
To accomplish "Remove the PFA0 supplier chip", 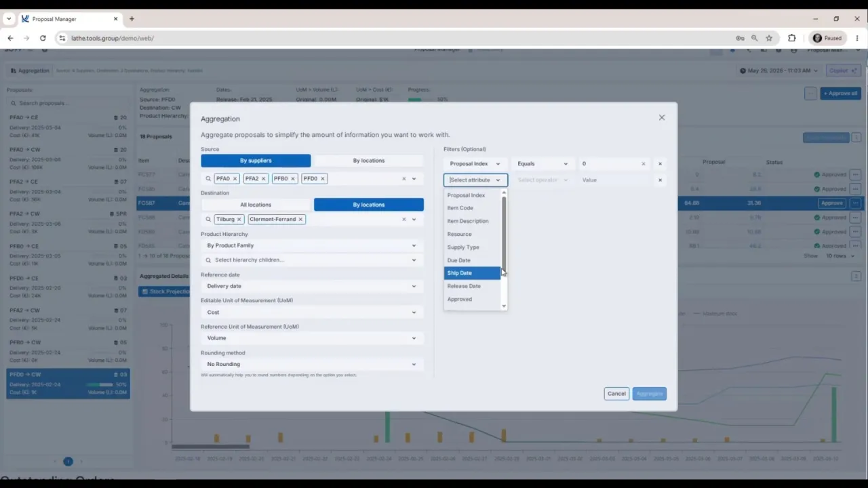I will (235, 179).
